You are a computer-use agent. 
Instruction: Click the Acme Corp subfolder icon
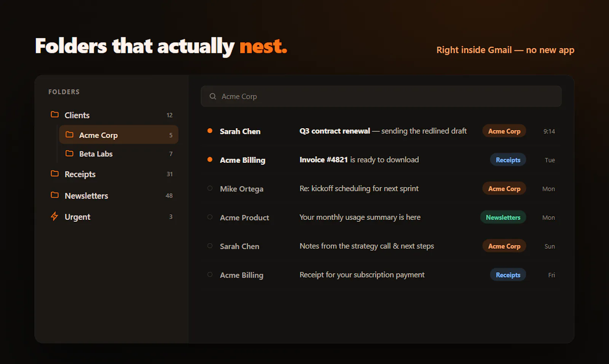click(69, 135)
